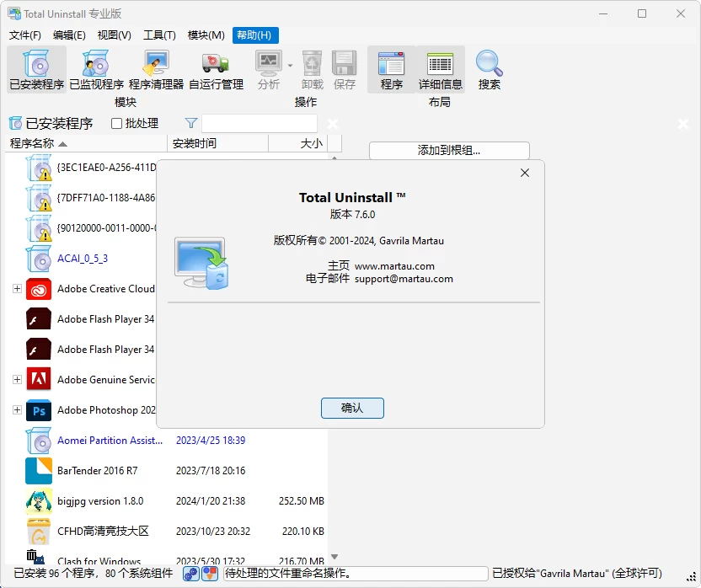Click the status bar resize grip

[x=691, y=578]
